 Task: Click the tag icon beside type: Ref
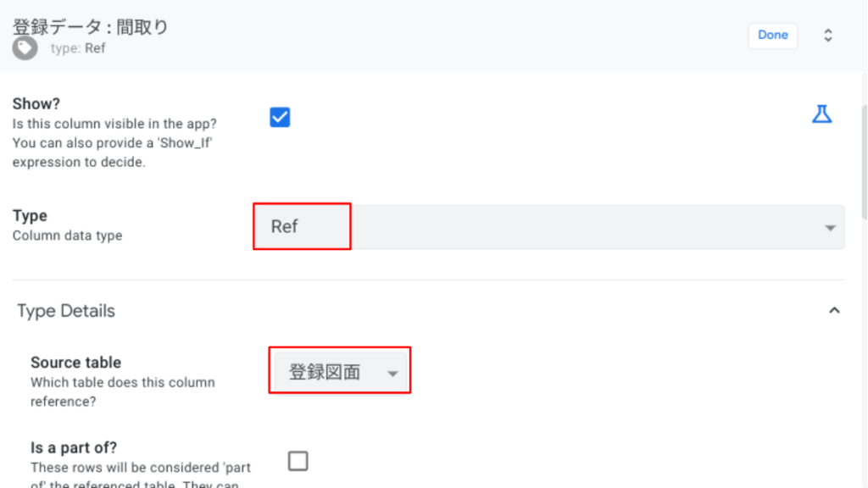[25, 48]
